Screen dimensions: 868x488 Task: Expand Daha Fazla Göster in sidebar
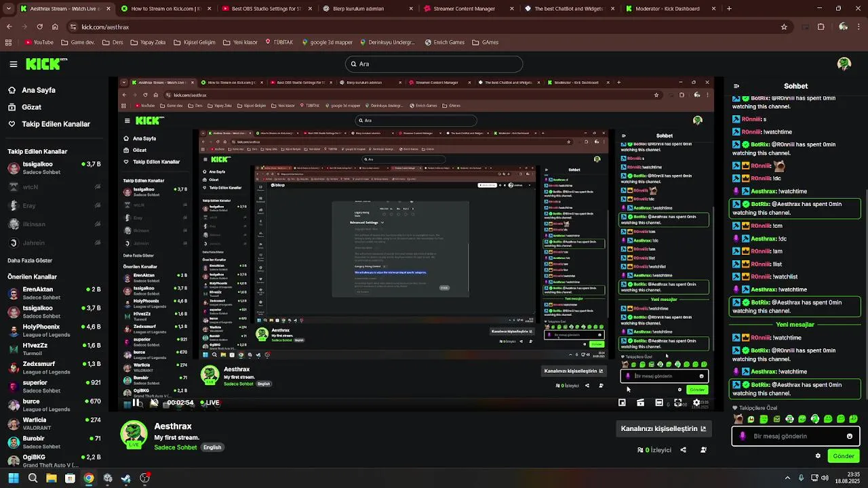(30, 260)
